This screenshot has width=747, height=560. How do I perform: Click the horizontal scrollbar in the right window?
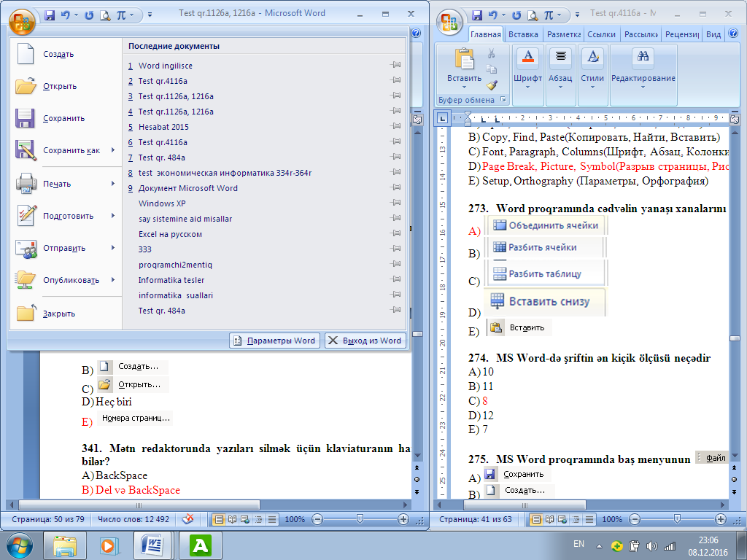tap(525, 505)
